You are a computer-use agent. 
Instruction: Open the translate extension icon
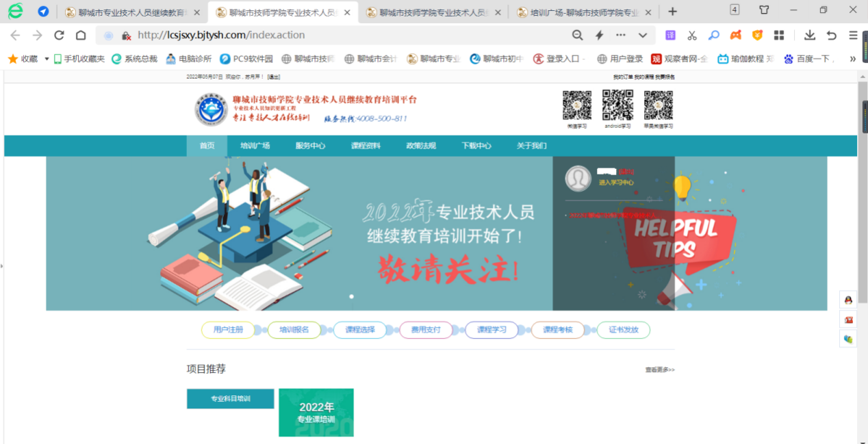tap(670, 36)
